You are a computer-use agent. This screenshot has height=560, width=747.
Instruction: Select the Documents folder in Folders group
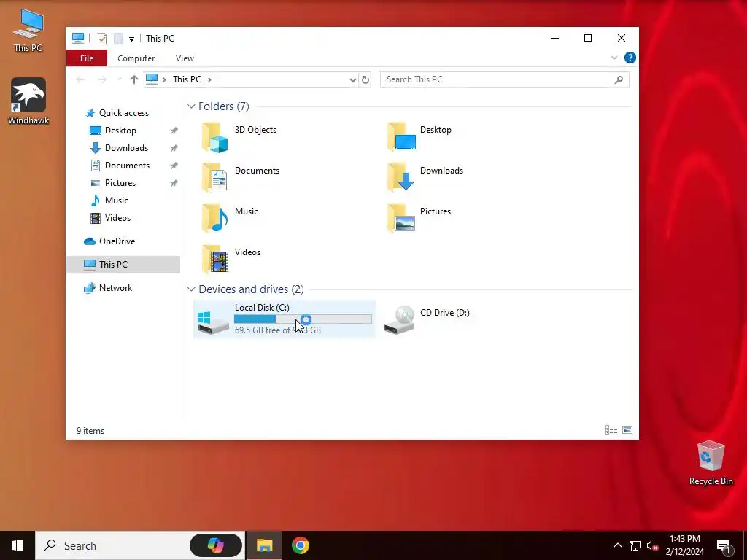[215, 178]
